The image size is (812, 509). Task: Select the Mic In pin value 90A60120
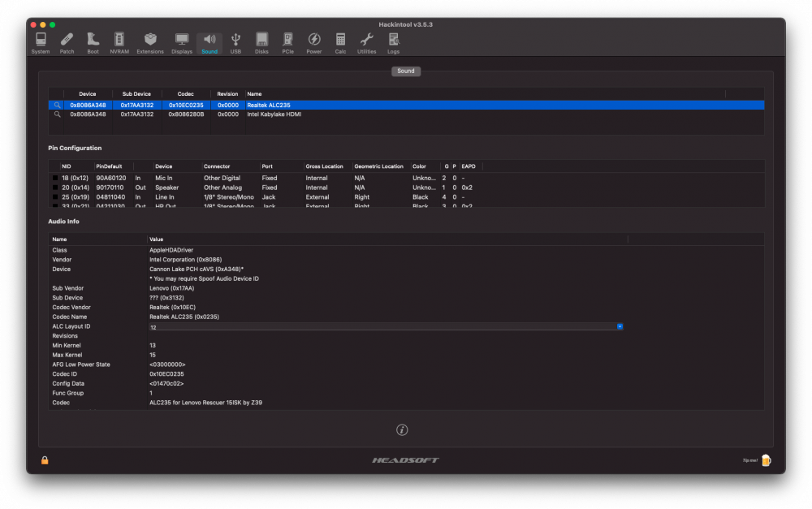coord(110,178)
